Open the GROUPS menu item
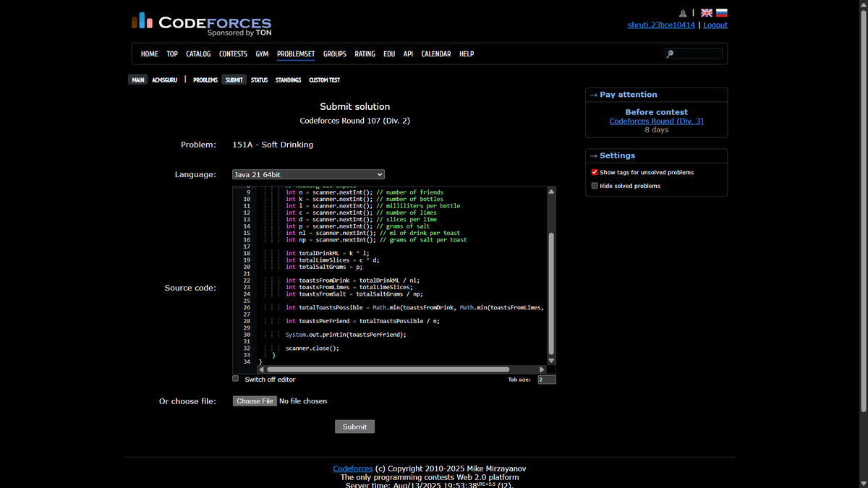Image resolution: width=868 pixels, height=488 pixels. click(335, 54)
